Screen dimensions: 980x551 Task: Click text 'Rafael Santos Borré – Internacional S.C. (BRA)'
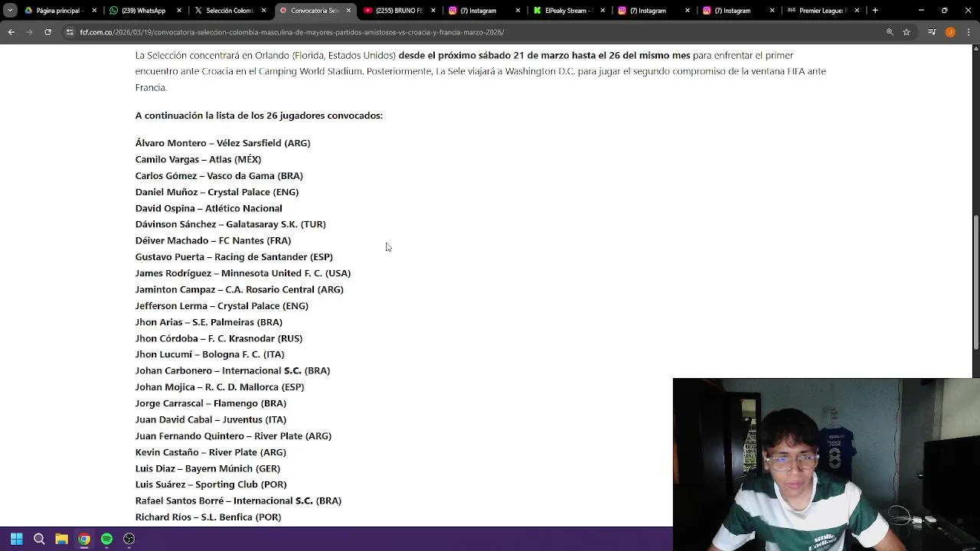point(238,500)
